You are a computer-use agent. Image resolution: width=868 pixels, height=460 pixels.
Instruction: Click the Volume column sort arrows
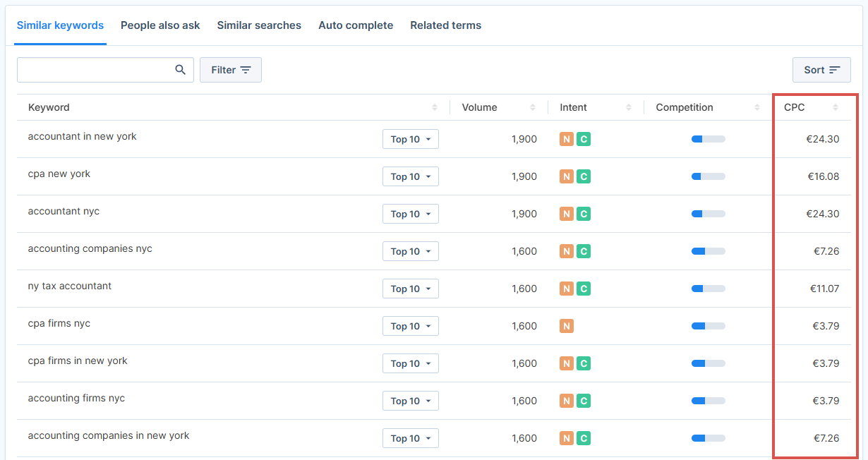(533, 107)
